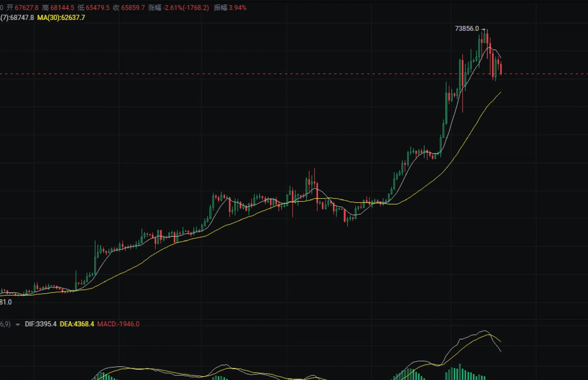
Task: Click the MA(30) moving average label
Action: point(61,18)
